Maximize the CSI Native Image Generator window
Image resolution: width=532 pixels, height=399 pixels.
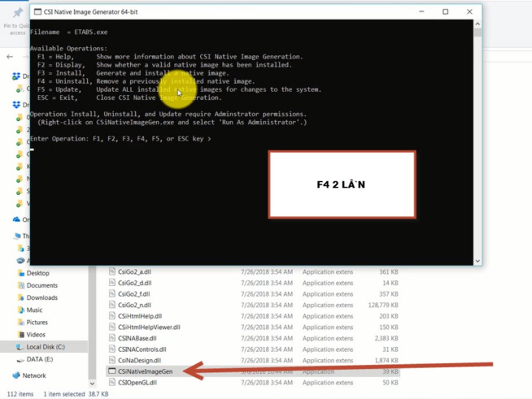(x=445, y=11)
